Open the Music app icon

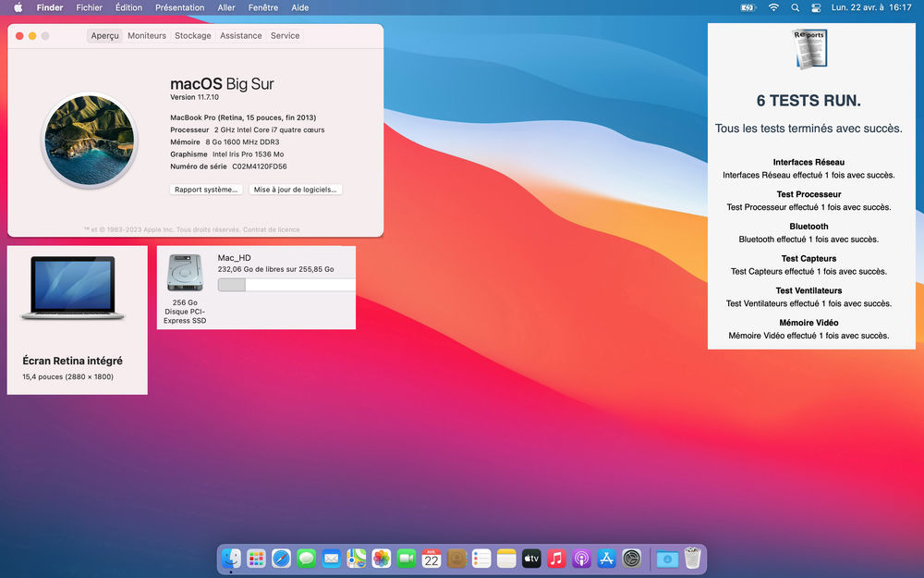[556, 559]
